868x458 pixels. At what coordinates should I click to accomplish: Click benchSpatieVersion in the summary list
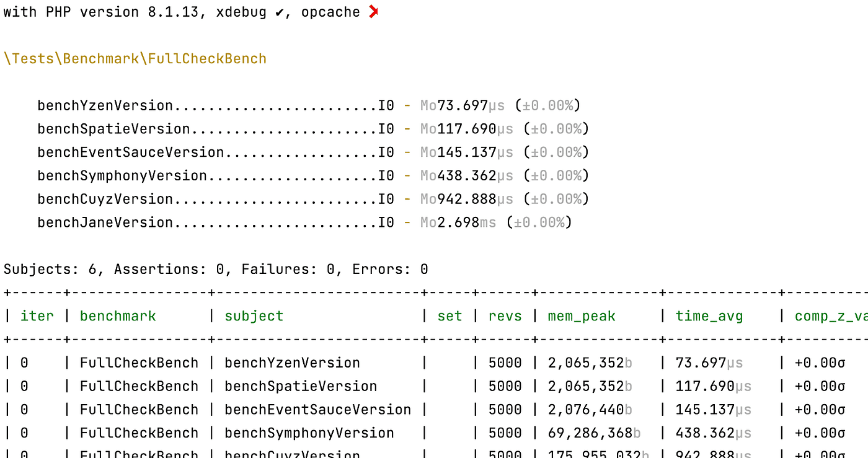(x=114, y=129)
